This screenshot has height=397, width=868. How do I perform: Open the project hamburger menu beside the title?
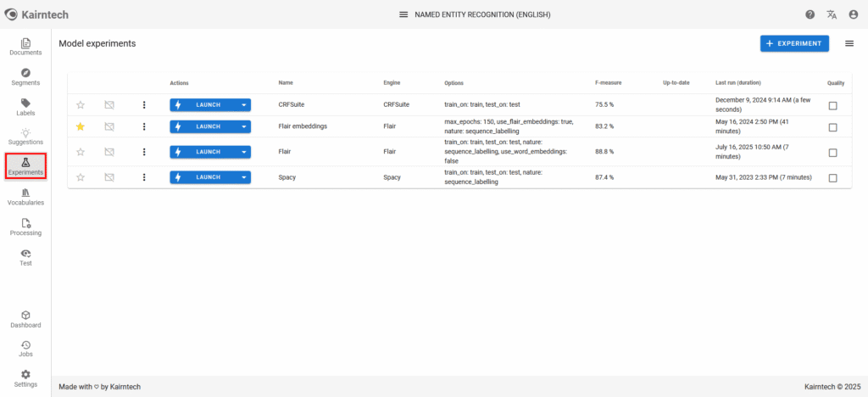pyautogui.click(x=403, y=14)
